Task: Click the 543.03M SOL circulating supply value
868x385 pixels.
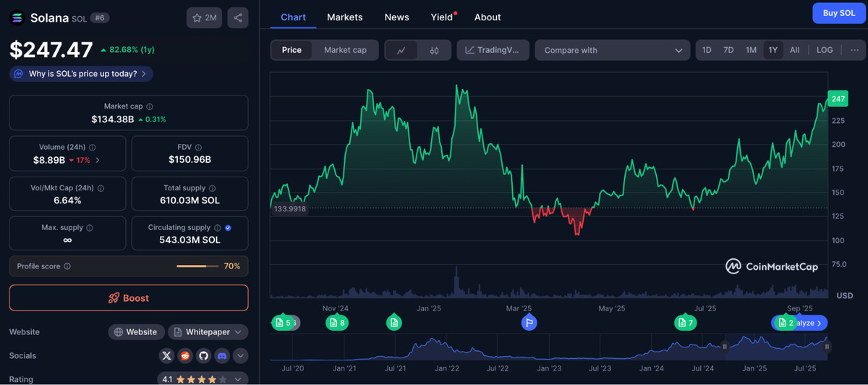Action: click(190, 240)
